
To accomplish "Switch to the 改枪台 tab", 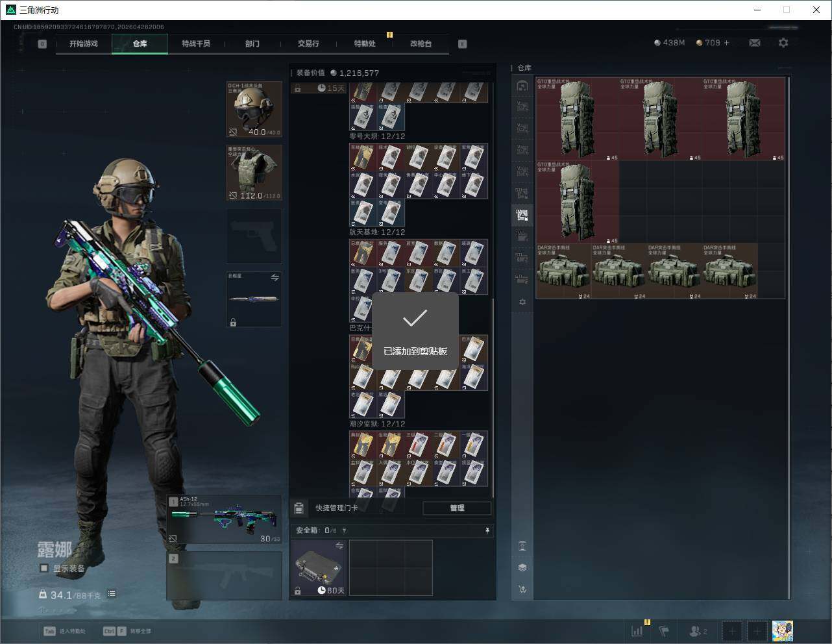I will [x=421, y=43].
